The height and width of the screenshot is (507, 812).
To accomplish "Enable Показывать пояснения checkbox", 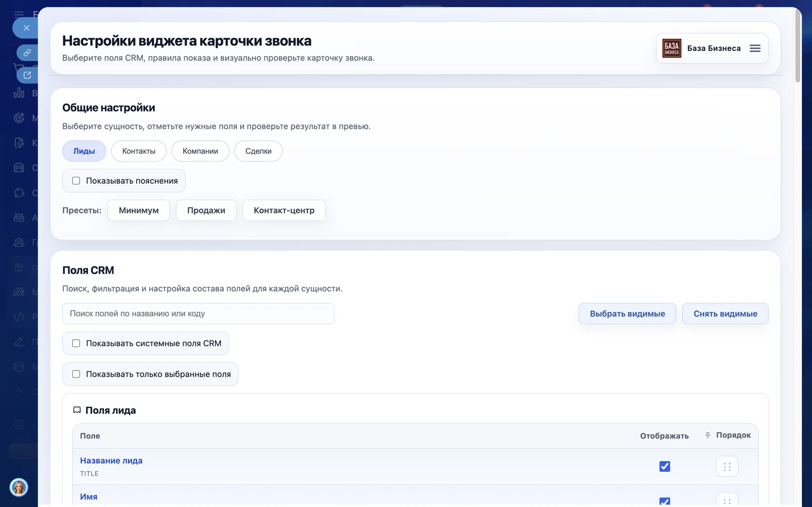I will click(x=76, y=181).
